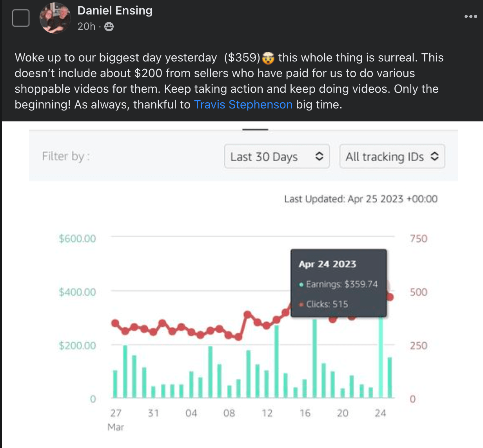Click the Apr 24 2023 tooltip box
483x448 pixels.
(339, 283)
